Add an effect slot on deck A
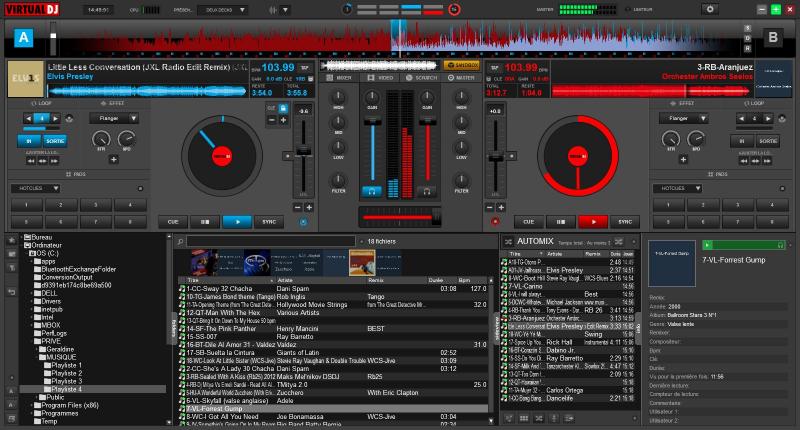Image resolution: width=800 pixels, height=430 pixels. pos(114,160)
